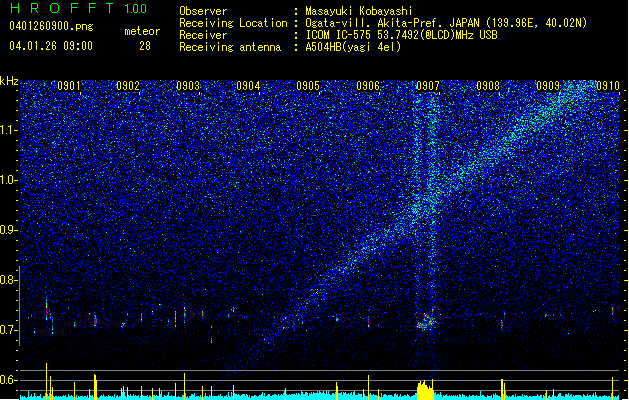
Task: Click the 0909 time marker
Action: coord(548,86)
